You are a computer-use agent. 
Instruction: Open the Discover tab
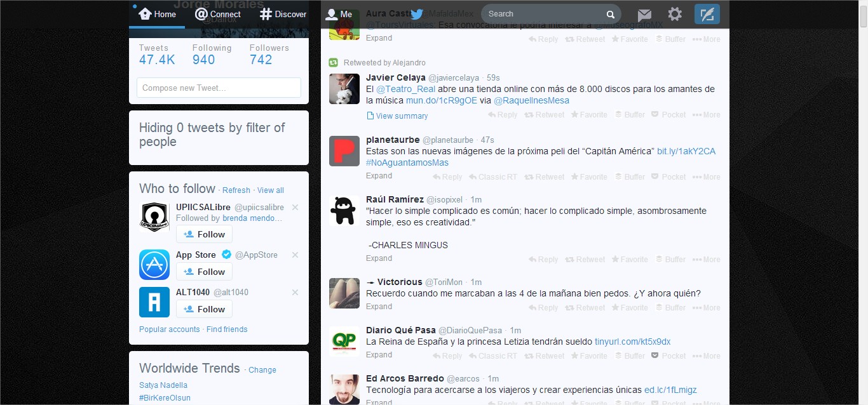283,14
